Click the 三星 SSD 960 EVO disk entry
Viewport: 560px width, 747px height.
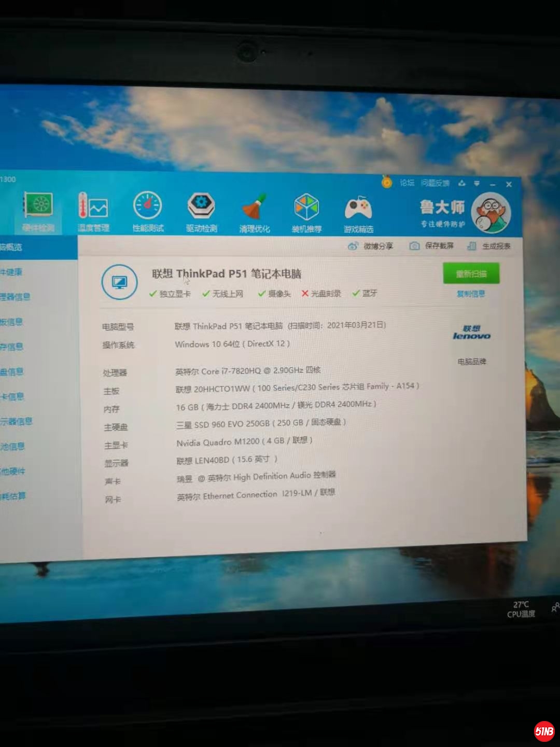(261, 423)
